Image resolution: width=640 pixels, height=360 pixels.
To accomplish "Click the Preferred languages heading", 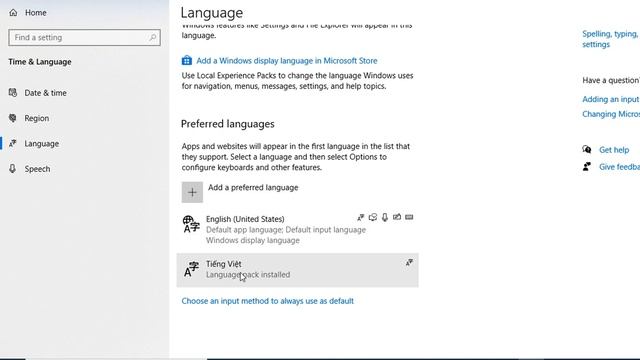I will (228, 124).
